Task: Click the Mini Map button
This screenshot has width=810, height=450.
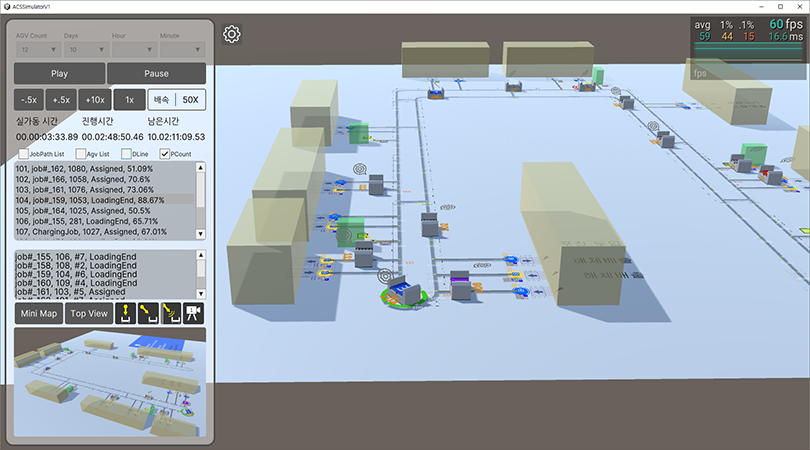Action: [x=39, y=313]
